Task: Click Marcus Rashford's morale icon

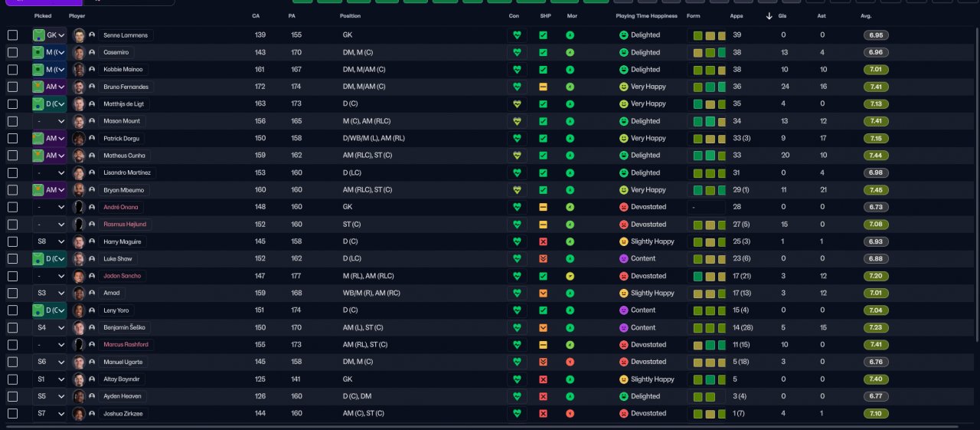Action: coord(570,345)
